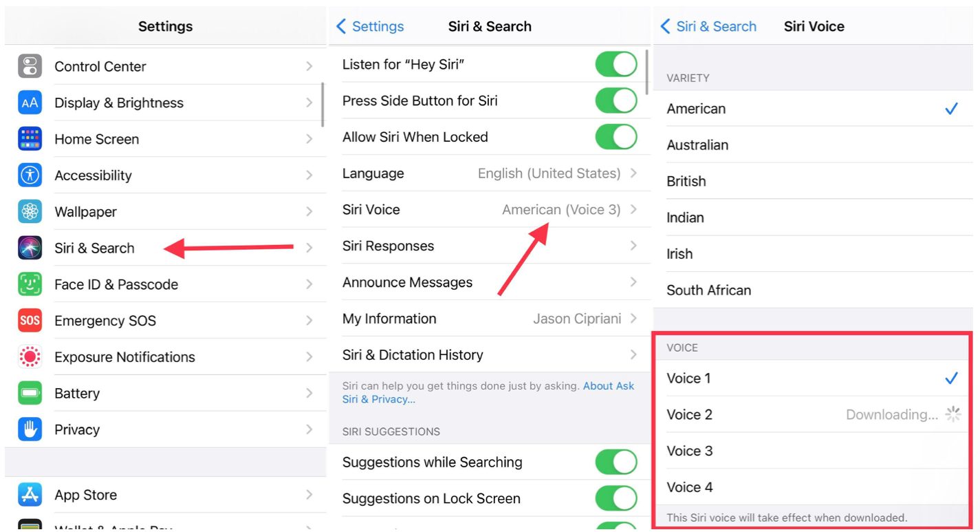
Task: Select the Australian variety
Action: pos(814,145)
